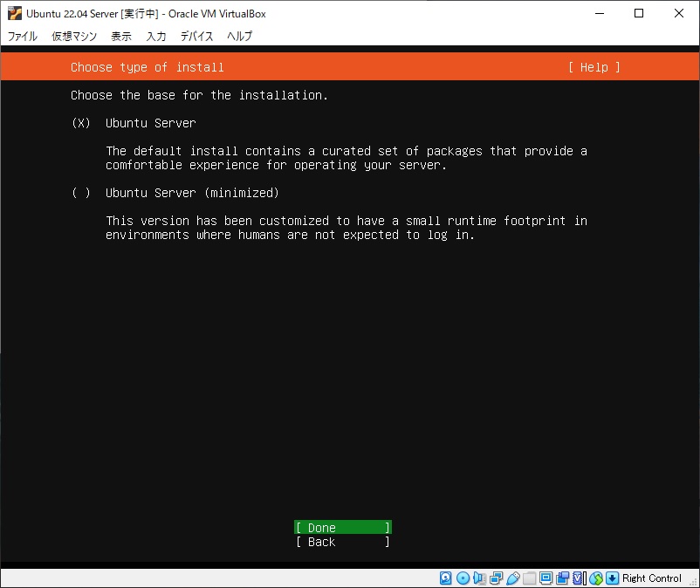Viewport: 700px width, 588px height.
Task: Open the 入力 menu
Action: pos(156,36)
